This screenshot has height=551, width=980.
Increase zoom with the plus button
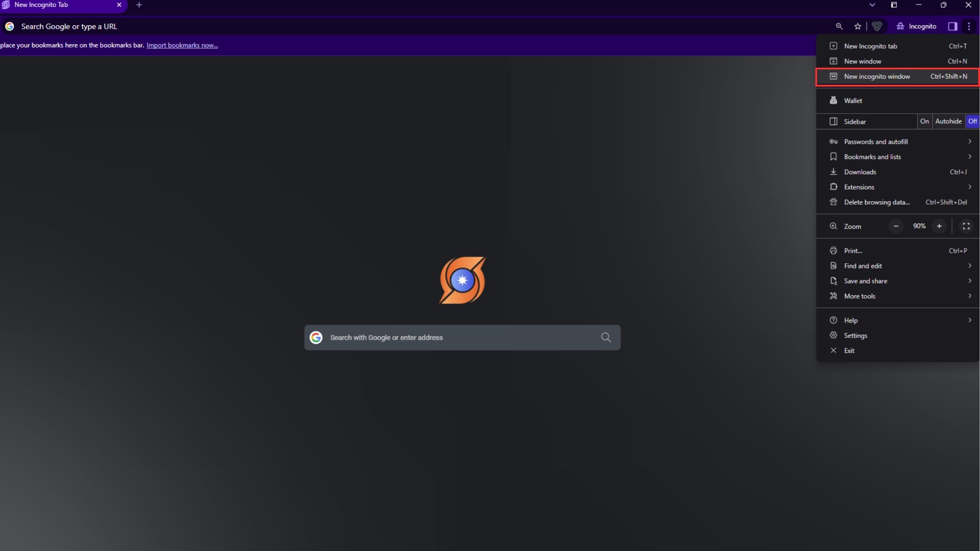(939, 226)
